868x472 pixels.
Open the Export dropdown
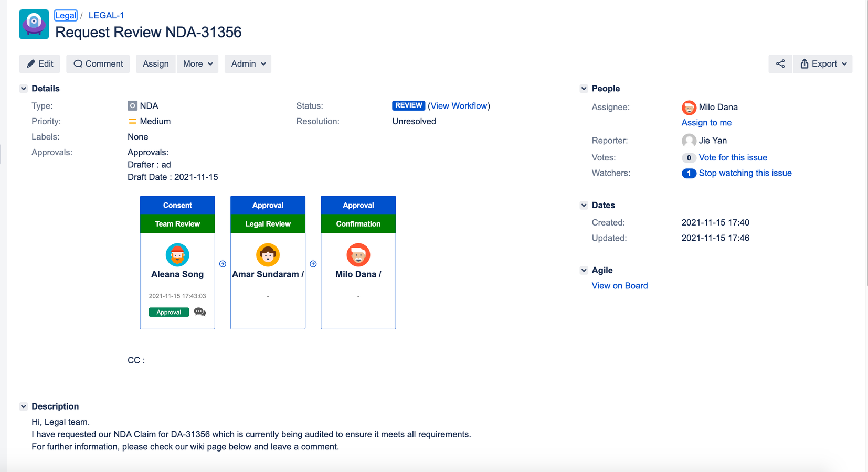click(x=823, y=64)
